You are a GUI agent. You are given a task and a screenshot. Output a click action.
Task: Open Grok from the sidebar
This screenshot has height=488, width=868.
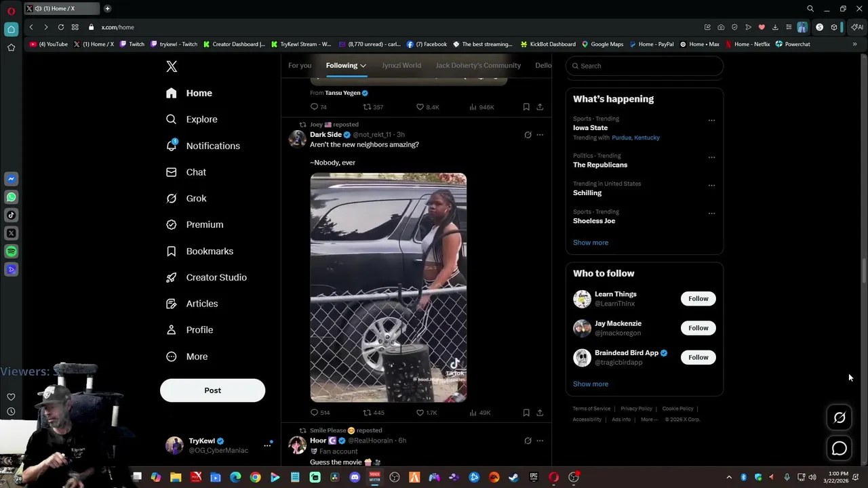[186, 199]
